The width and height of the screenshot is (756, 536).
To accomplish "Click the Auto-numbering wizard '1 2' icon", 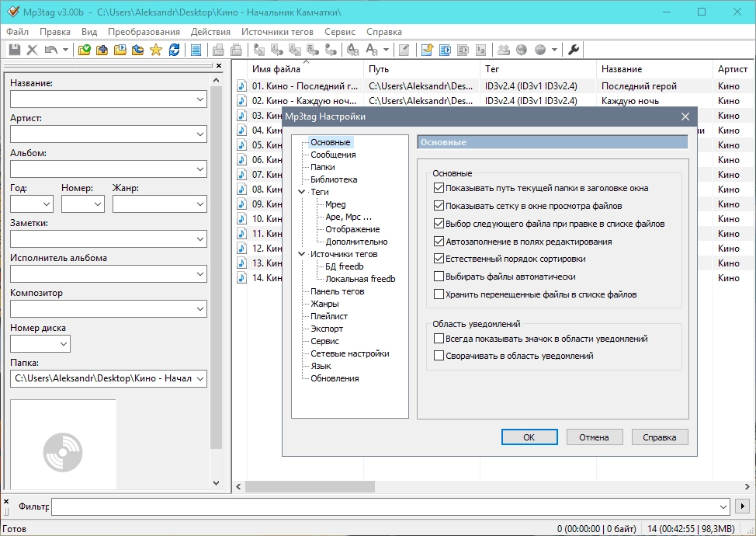I will [x=480, y=50].
